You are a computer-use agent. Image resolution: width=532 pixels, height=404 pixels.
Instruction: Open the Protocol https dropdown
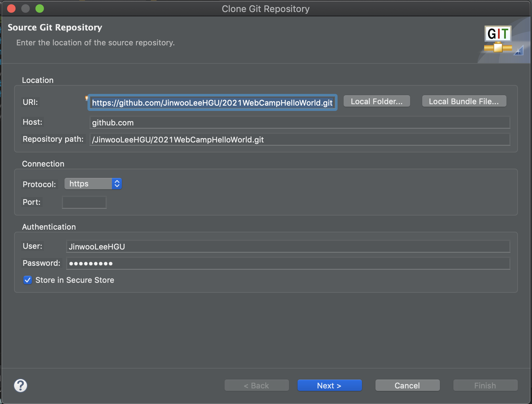pyautogui.click(x=93, y=184)
